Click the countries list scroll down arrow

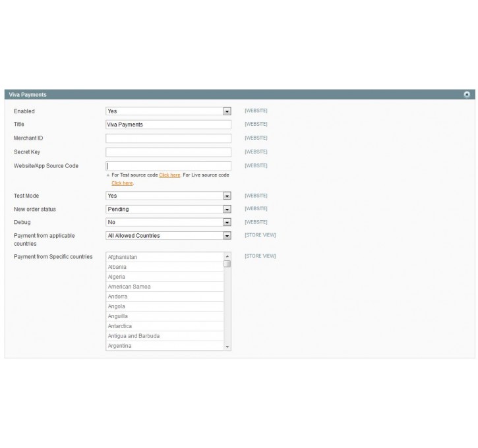(x=227, y=347)
